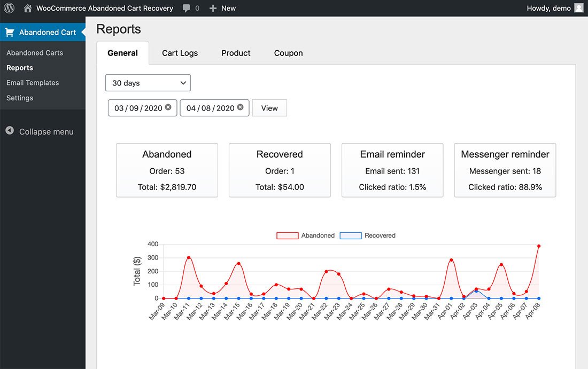The width and height of the screenshot is (588, 369).
Task: Open the Coupon tab
Action: click(x=288, y=53)
